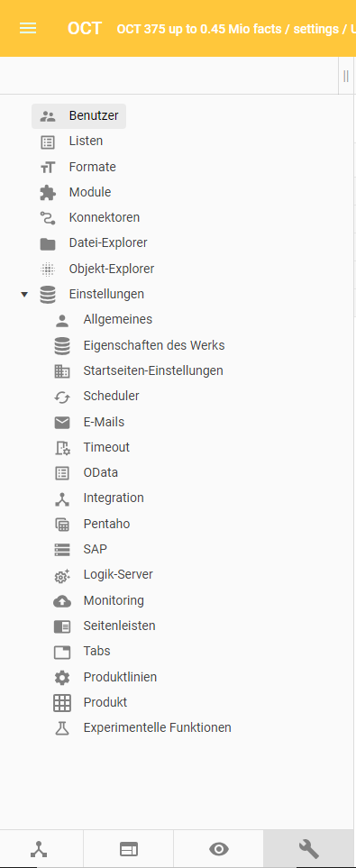Switch to the wrench settings bottom tab

point(308,849)
